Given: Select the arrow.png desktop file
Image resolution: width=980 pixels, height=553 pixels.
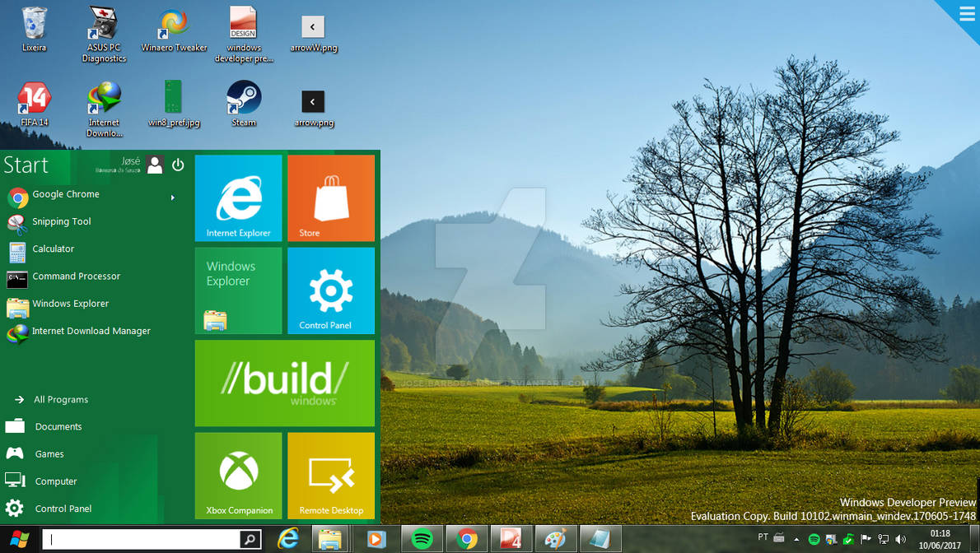Looking at the screenshot, I should point(313,108).
